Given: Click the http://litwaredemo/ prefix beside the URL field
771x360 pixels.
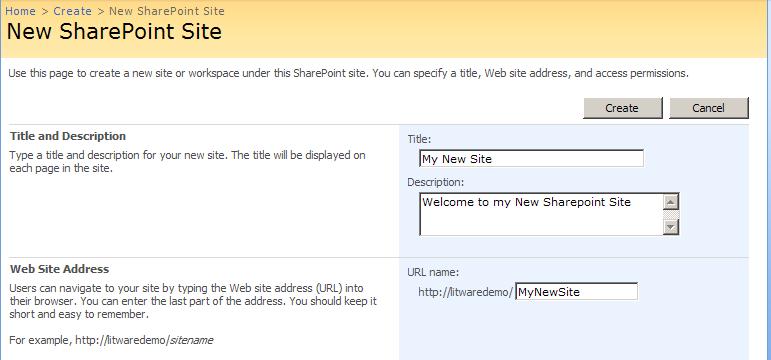Looking at the screenshot, I should [466, 292].
